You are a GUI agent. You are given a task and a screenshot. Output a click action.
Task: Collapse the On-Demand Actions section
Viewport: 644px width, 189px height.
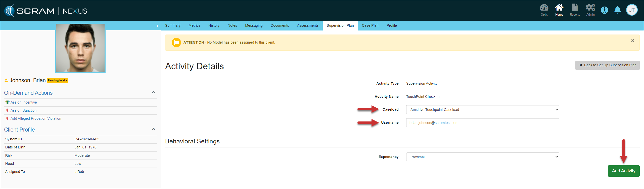154,92
